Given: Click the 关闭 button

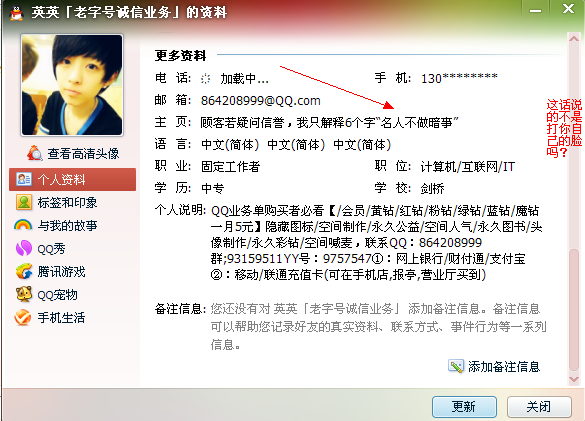Looking at the screenshot, I should click(x=539, y=406).
